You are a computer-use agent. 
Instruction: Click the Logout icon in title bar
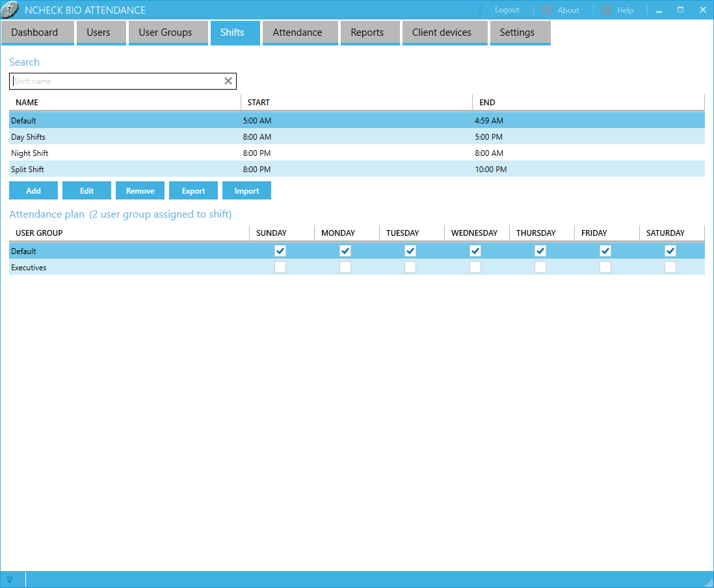tap(483, 10)
